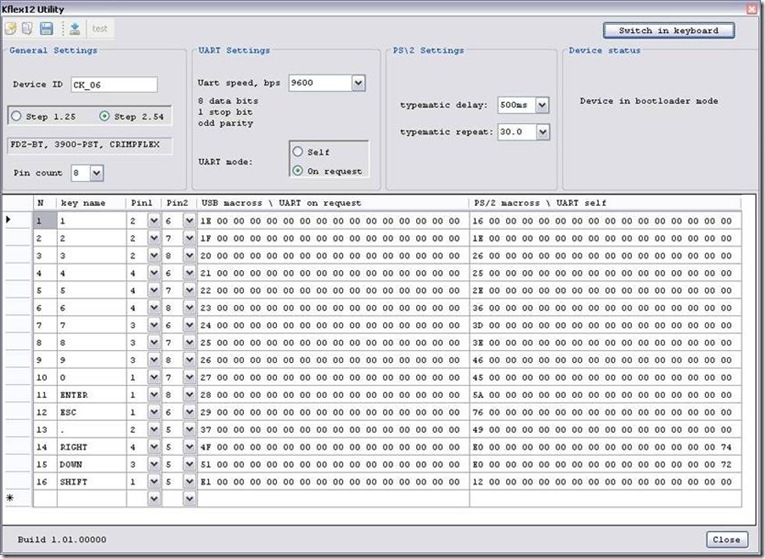The width and height of the screenshot is (765, 559).
Task: Click the 'Pin2' column header
Action: point(180,203)
